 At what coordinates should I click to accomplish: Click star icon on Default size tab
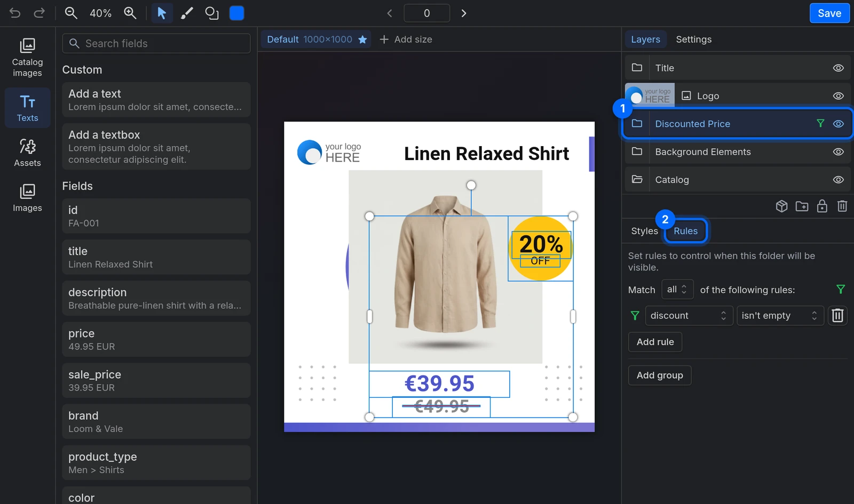pos(362,39)
